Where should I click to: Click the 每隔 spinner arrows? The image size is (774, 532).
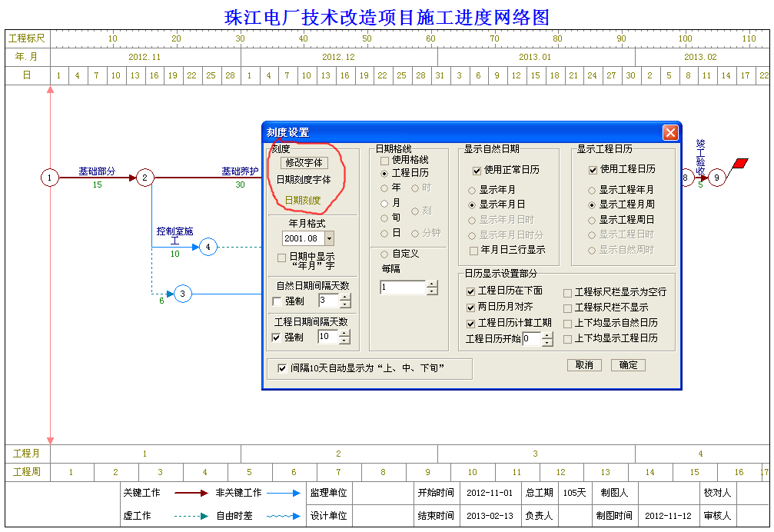coord(432,288)
